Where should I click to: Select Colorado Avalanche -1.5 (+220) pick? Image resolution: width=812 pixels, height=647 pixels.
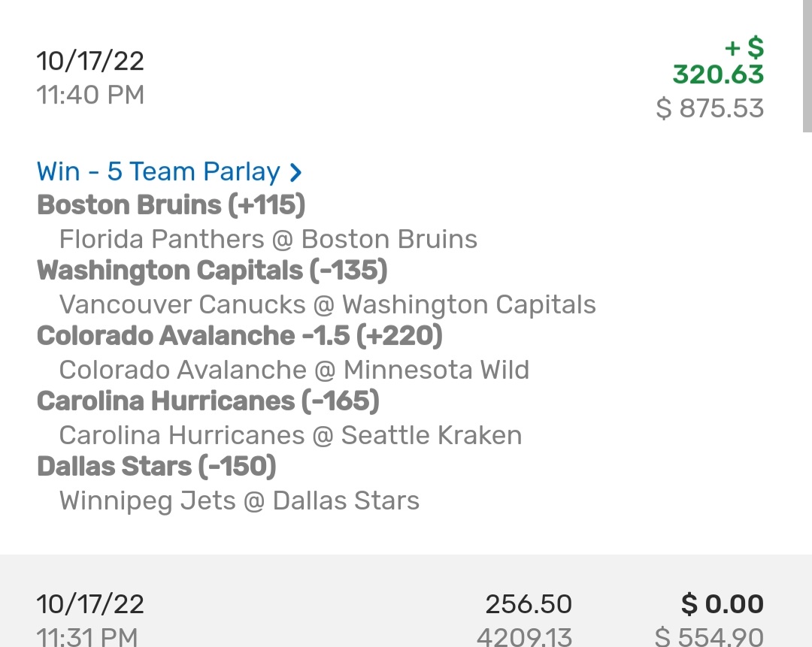pyautogui.click(x=239, y=336)
